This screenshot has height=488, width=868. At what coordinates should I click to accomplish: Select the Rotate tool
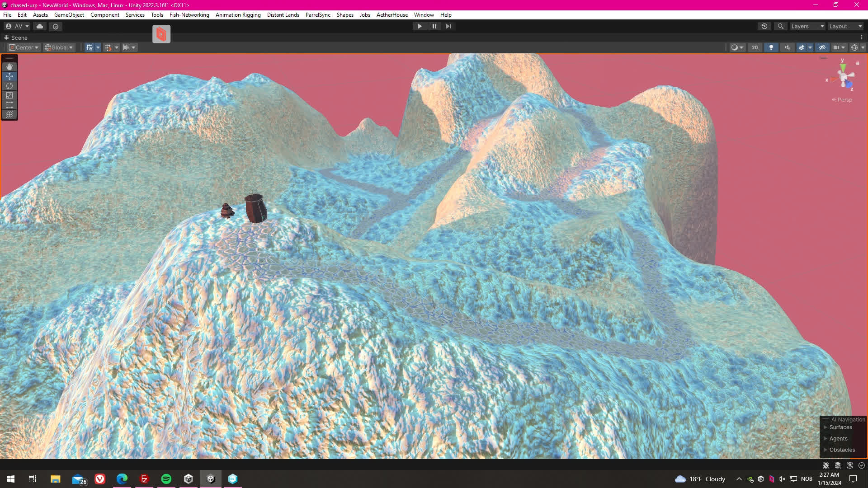point(9,86)
